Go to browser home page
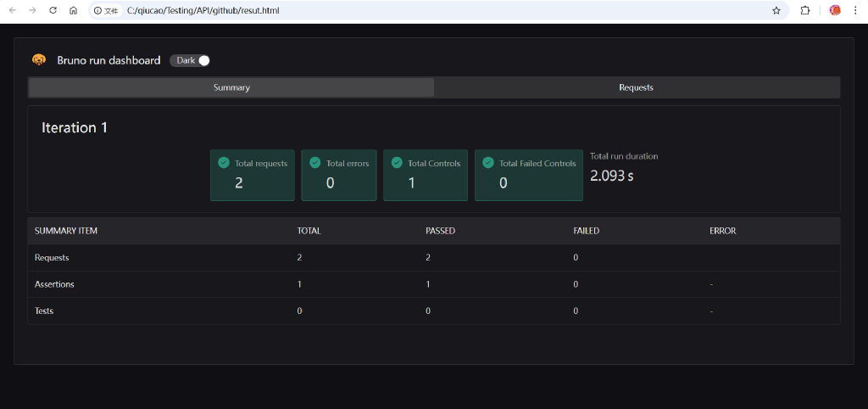The height and width of the screenshot is (409, 868). (x=73, y=11)
